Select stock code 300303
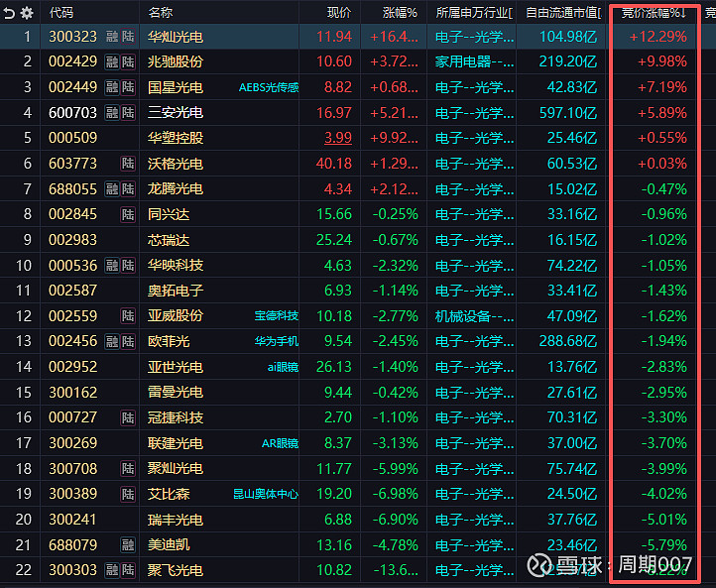 72,570
